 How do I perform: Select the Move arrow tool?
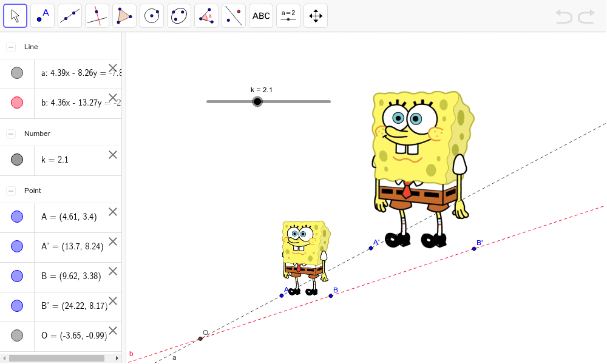tap(15, 16)
